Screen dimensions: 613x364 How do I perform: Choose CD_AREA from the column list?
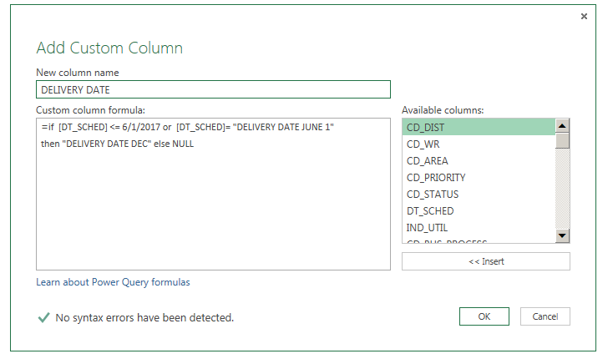point(479,160)
